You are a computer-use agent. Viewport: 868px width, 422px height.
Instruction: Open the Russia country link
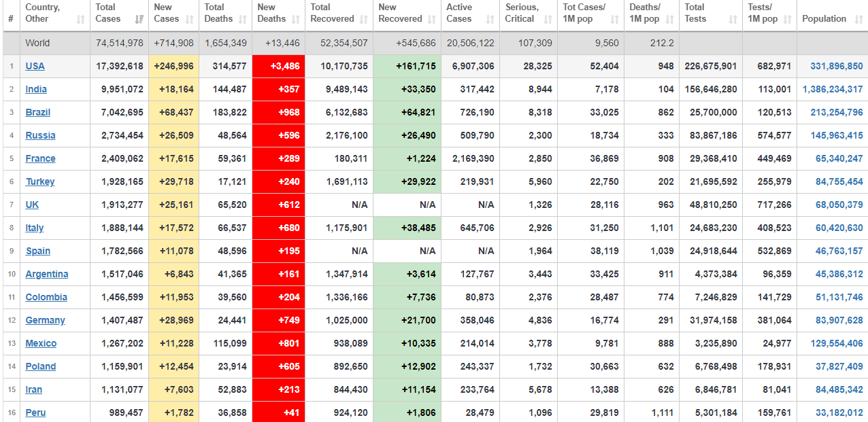(41, 135)
